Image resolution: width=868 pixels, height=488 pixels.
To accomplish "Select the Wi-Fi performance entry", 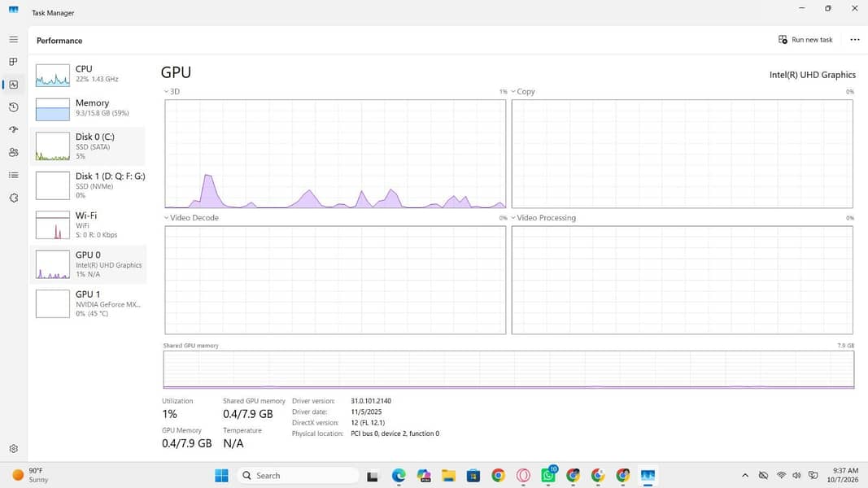I will tap(88, 225).
